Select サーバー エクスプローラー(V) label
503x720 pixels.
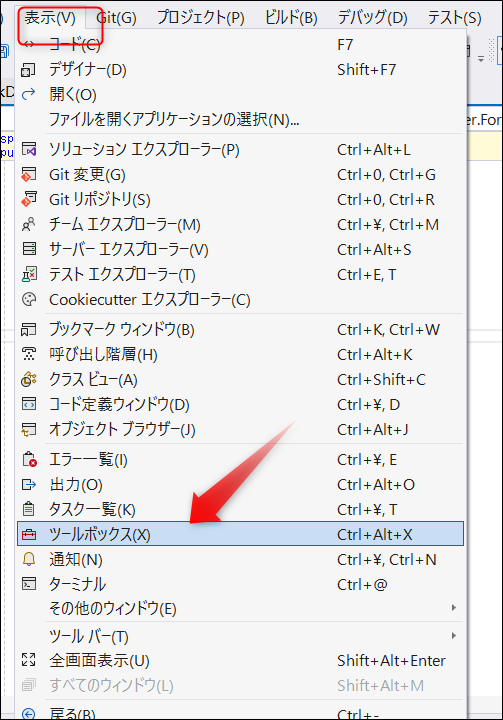pyautogui.click(x=129, y=249)
